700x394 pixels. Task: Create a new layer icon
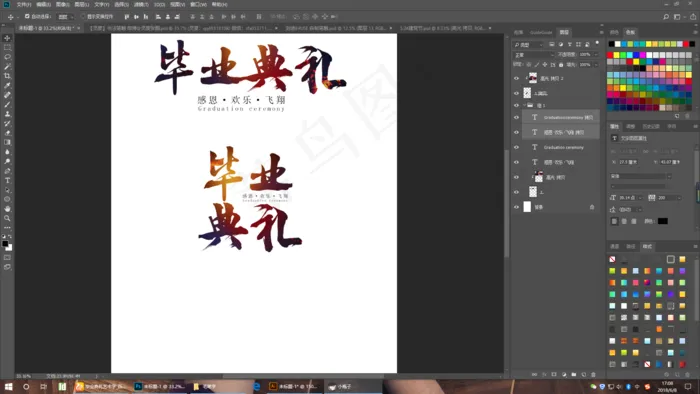point(583,374)
